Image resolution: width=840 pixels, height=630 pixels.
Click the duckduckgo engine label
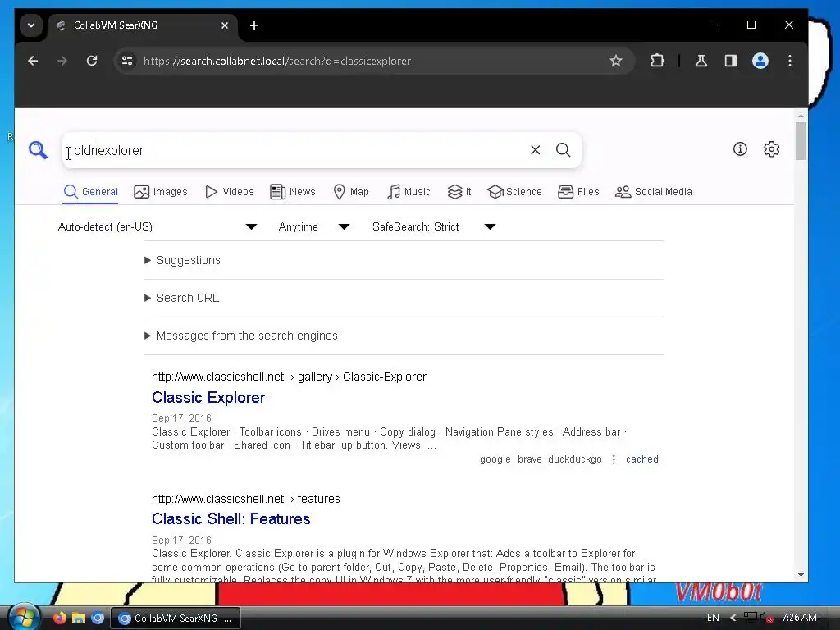click(575, 459)
